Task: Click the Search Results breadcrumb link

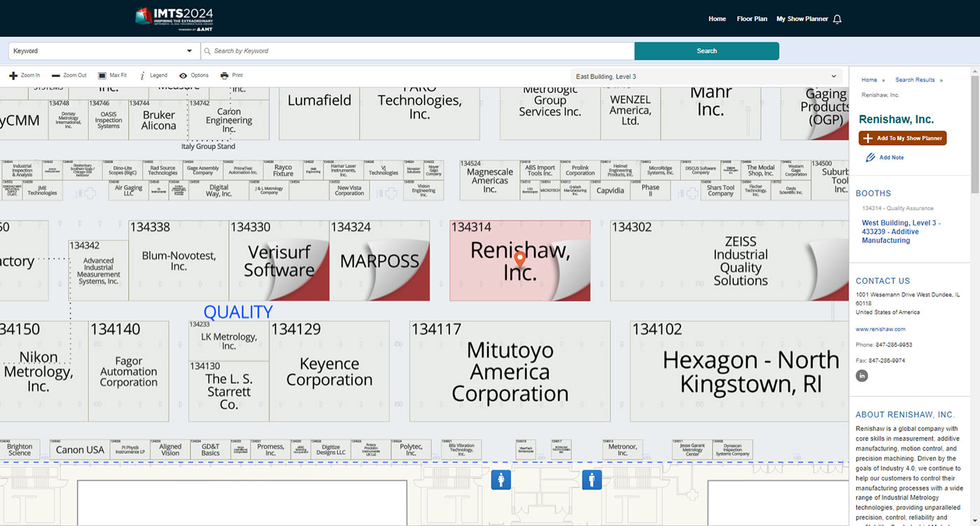Action: pos(915,80)
